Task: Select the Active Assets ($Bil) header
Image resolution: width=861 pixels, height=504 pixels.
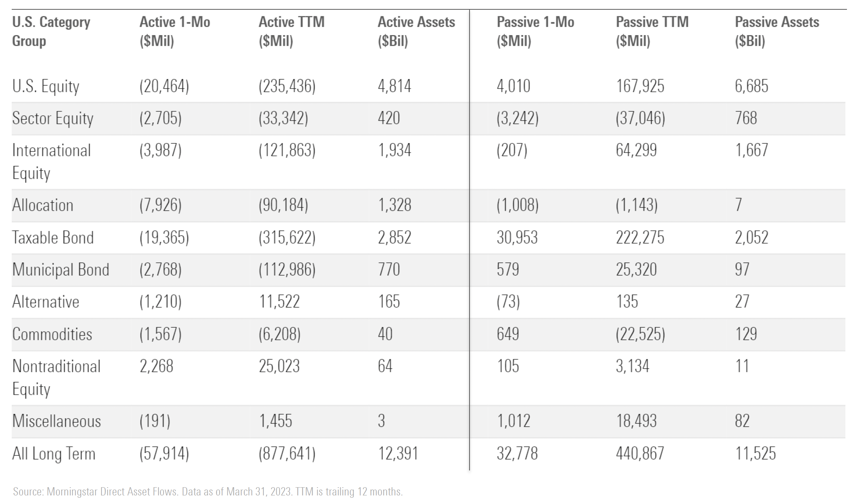Action: pyautogui.click(x=416, y=31)
